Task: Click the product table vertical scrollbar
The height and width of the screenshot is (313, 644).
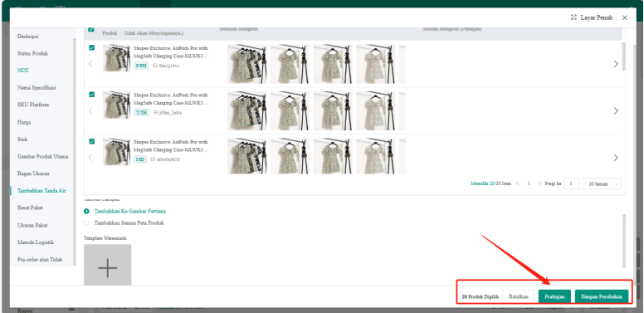Action: coord(624,56)
